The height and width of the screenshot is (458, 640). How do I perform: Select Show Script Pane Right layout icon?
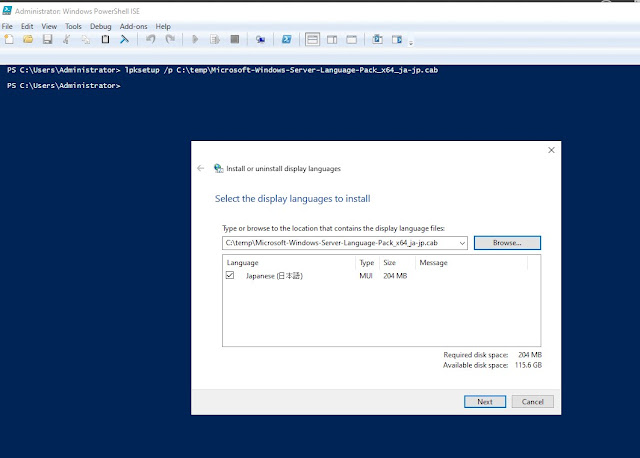[x=332, y=40]
